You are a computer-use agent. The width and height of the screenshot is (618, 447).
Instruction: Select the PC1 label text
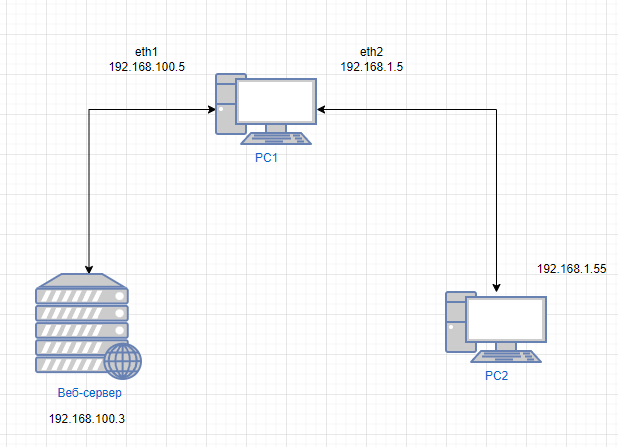point(266,158)
